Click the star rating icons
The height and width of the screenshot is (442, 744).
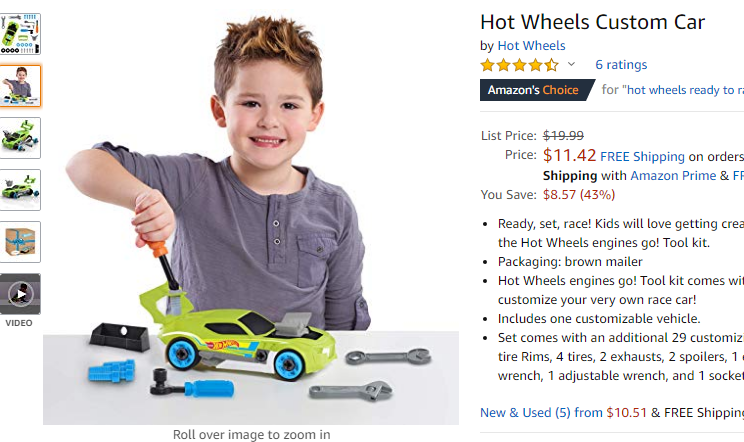(x=519, y=64)
